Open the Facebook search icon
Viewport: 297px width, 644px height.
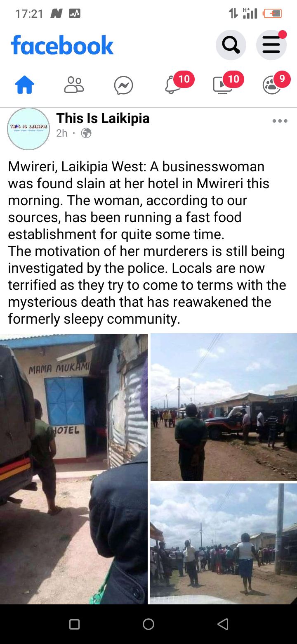coord(231,45)
